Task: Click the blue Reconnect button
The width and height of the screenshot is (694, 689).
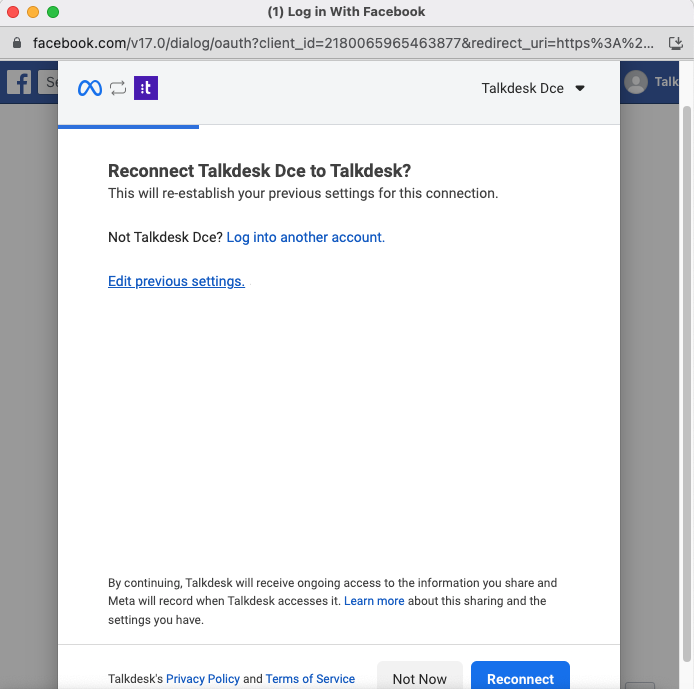Action: (x=520, y=677)
